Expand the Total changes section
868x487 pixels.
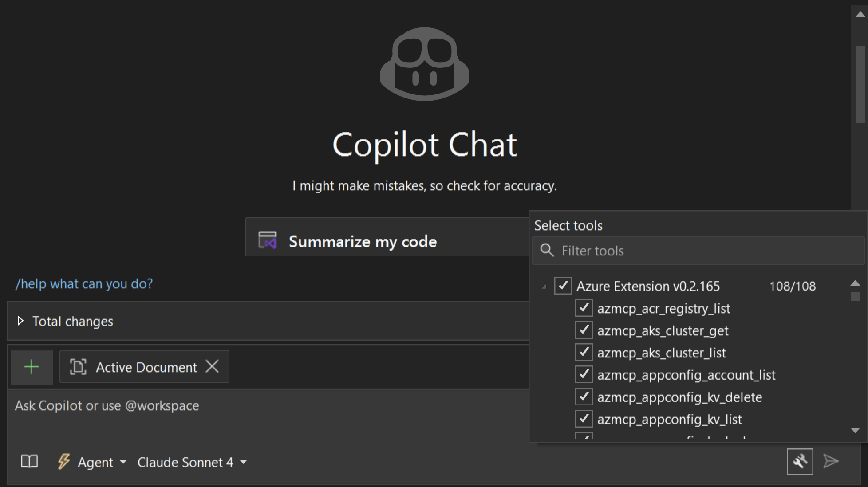click(x=20, y=321)
